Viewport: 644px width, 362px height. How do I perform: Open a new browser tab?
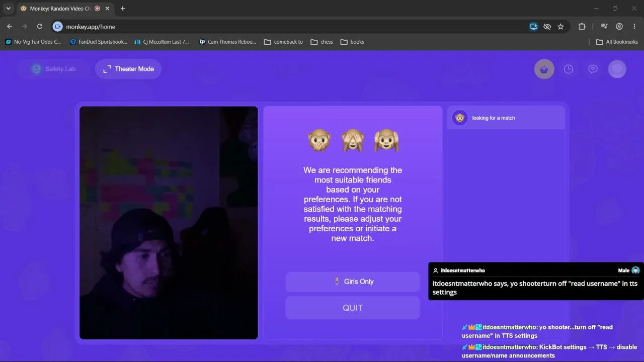coord(123,9)
